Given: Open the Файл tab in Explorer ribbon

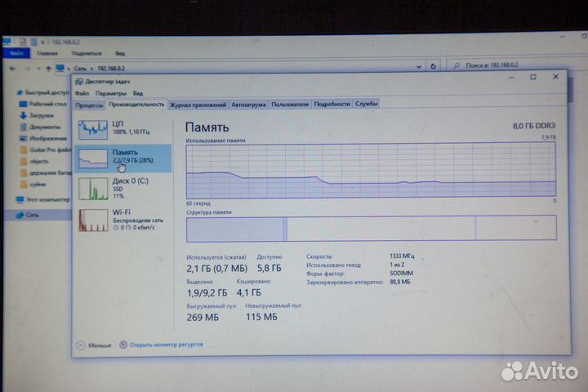Looking at the screenshot, I should [x=16, y=53].
